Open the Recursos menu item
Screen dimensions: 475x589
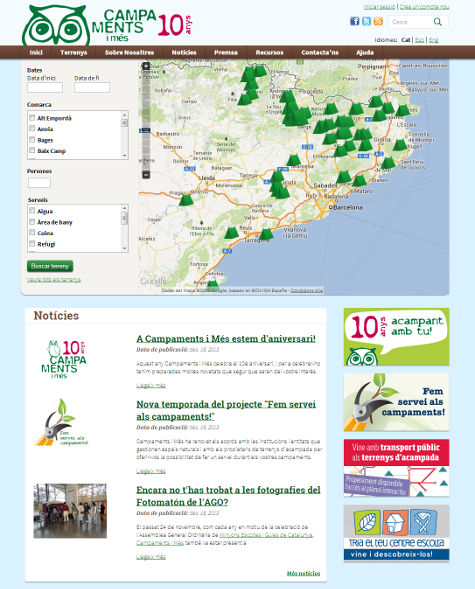click(270, 53)
